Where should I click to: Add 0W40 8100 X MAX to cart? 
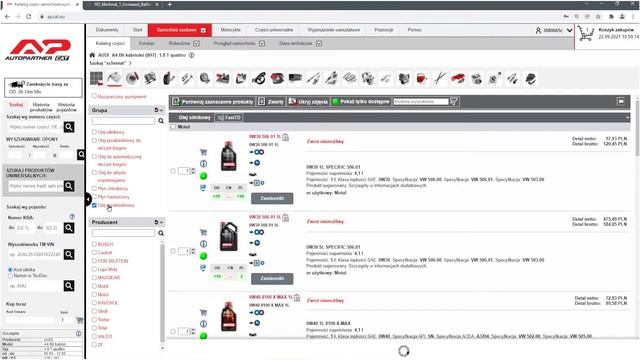tap(203, 313)
